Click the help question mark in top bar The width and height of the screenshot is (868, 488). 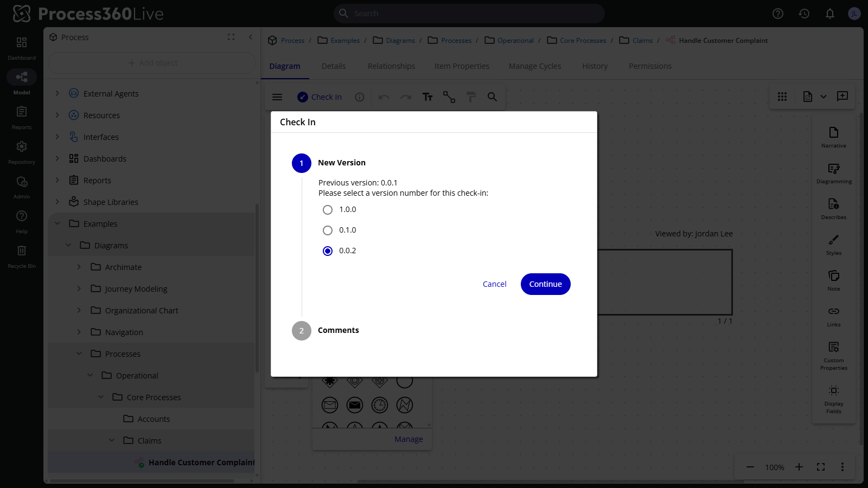[778, 14]
